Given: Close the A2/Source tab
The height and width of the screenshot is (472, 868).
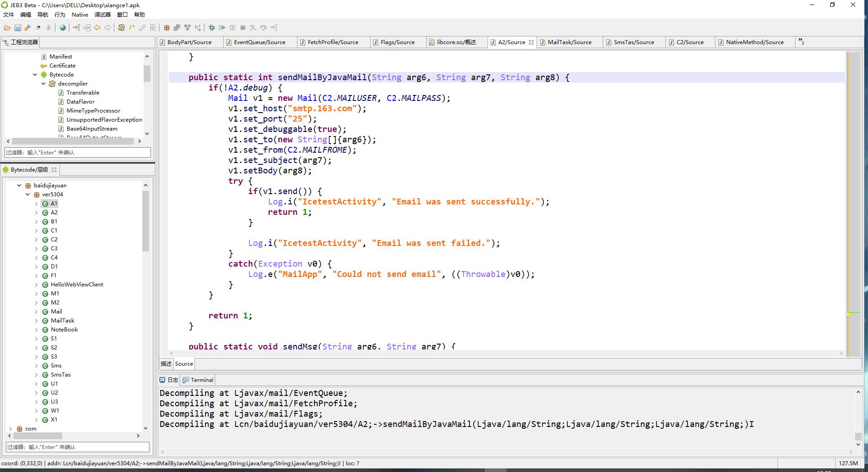Looking at the screenshot, I should click(531, 42).
